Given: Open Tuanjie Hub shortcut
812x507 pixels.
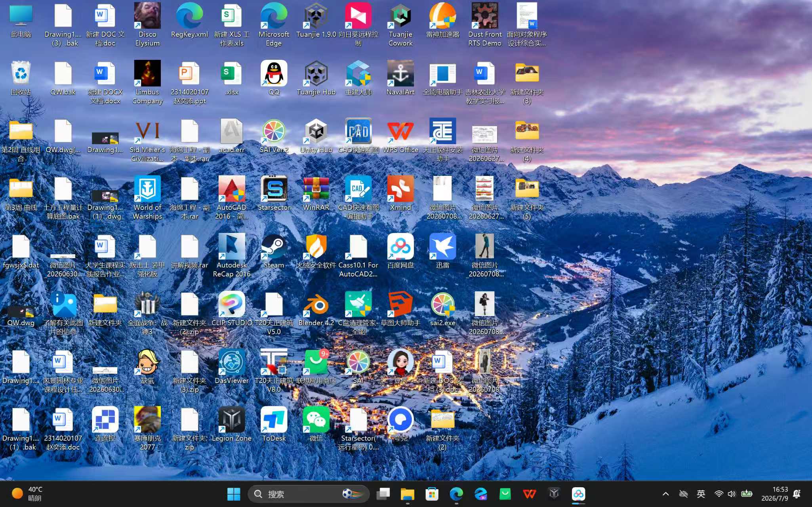Looking at the screenshot, I should (316, 78).
